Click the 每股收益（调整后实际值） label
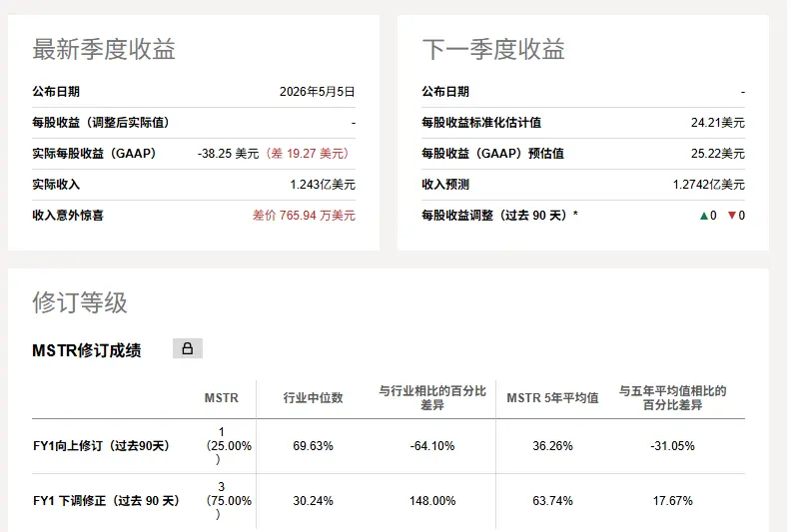The width and height of the screenshot is (790, 532). [x=101, y=123]
